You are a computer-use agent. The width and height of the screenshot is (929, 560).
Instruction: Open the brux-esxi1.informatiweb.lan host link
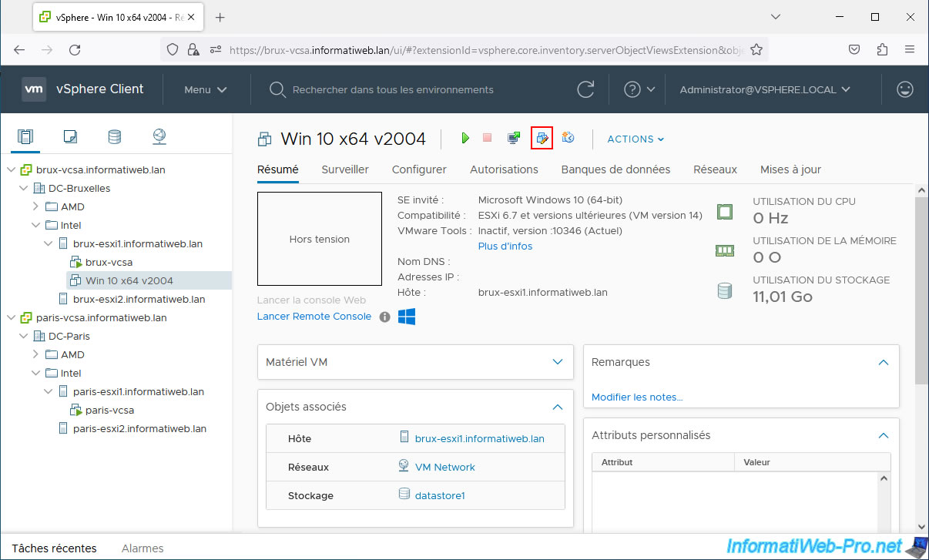[480, 439]
